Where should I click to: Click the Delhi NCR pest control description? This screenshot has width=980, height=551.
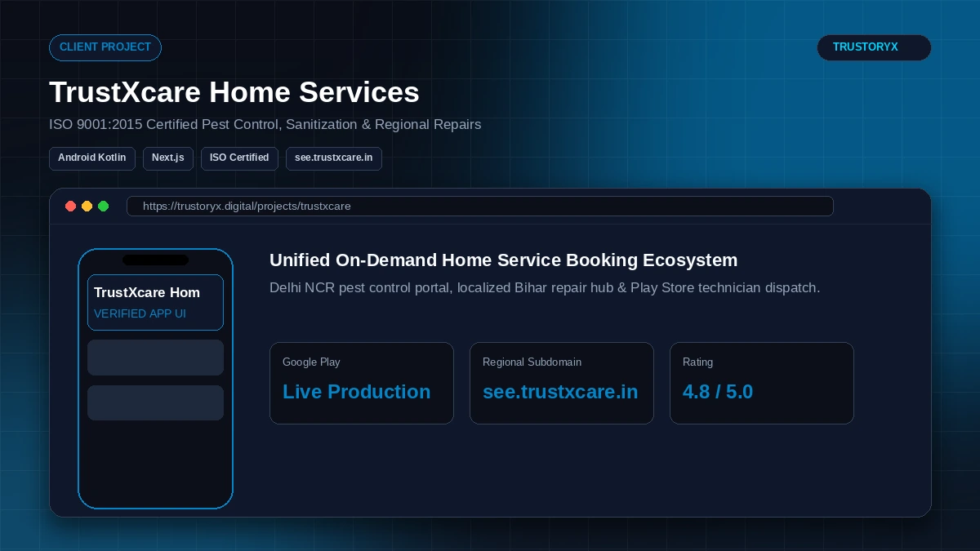coord(545,288)
